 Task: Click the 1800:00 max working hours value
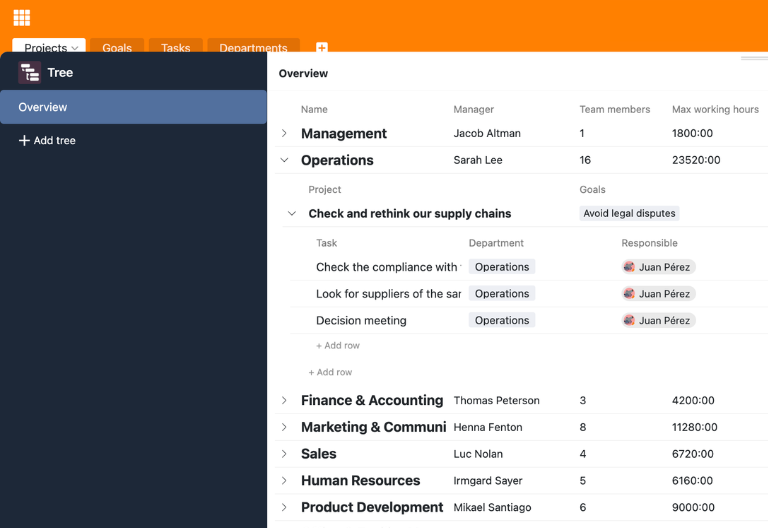692,133
